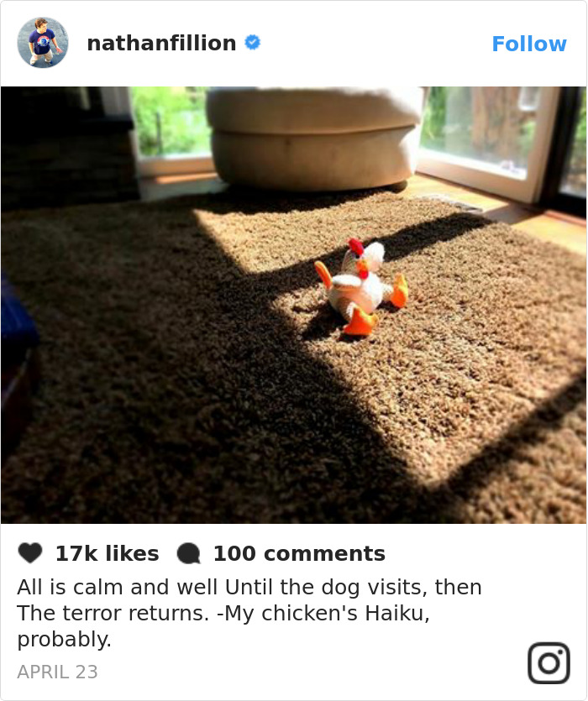The width and height of the screenshot is (588, 701).
Task: Click the heart like icon
Action: (x=30, y=553)
